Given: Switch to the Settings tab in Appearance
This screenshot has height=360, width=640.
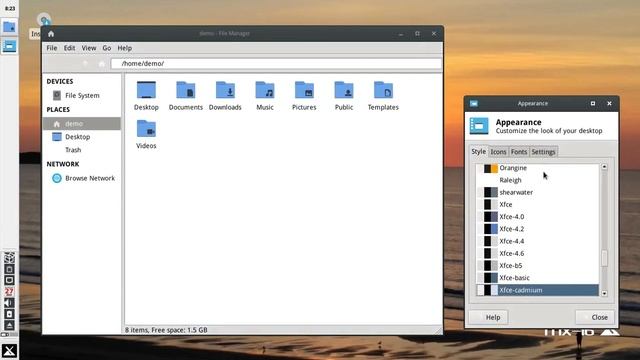Looking at the screenshot, I should pos(543,152).
